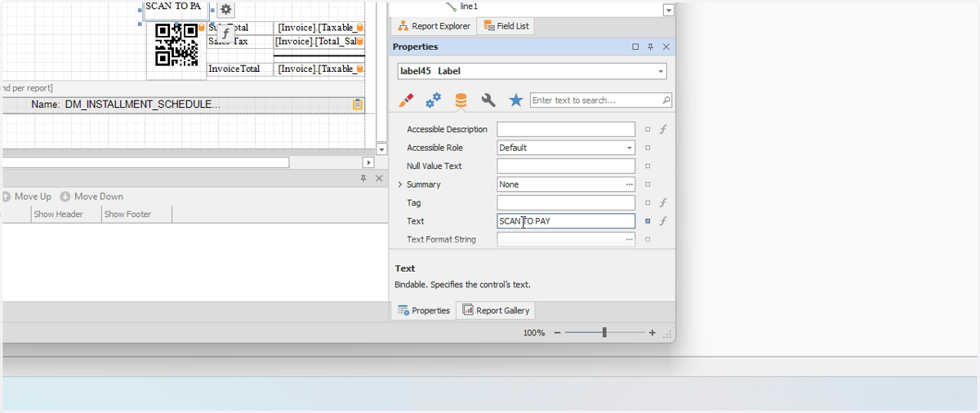
Task: Open the smart tag gear icon
Action: click(226, 10)
